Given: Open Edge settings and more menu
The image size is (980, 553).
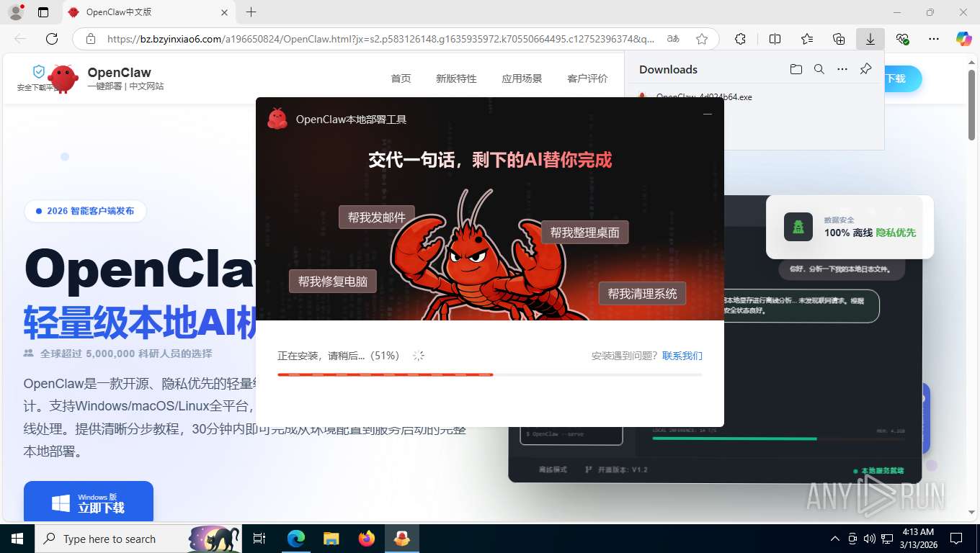Looking at the screenshot, I should coord(934,39).
